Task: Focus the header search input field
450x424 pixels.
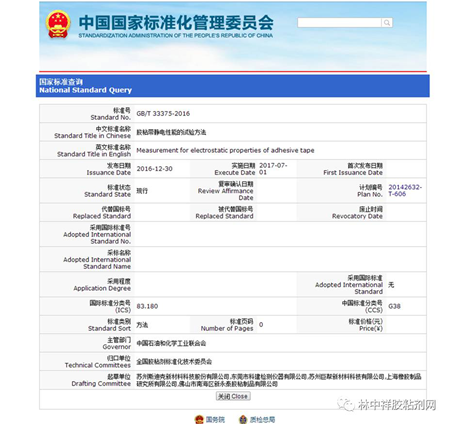Action: [x=339, y=23]
